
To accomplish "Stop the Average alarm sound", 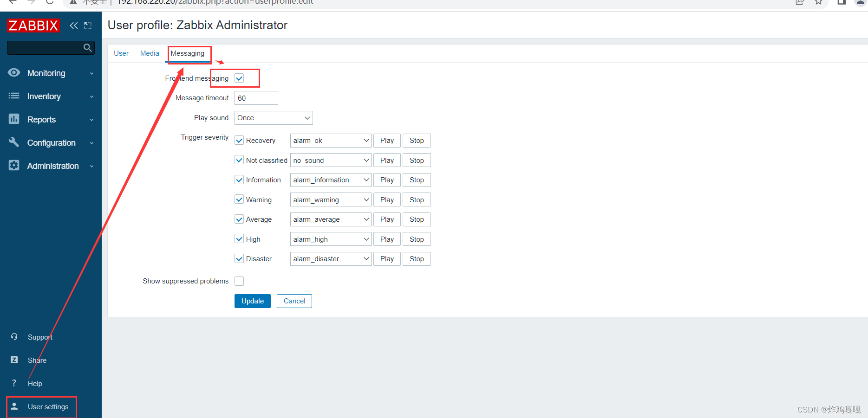I will [x=417, y=219].
